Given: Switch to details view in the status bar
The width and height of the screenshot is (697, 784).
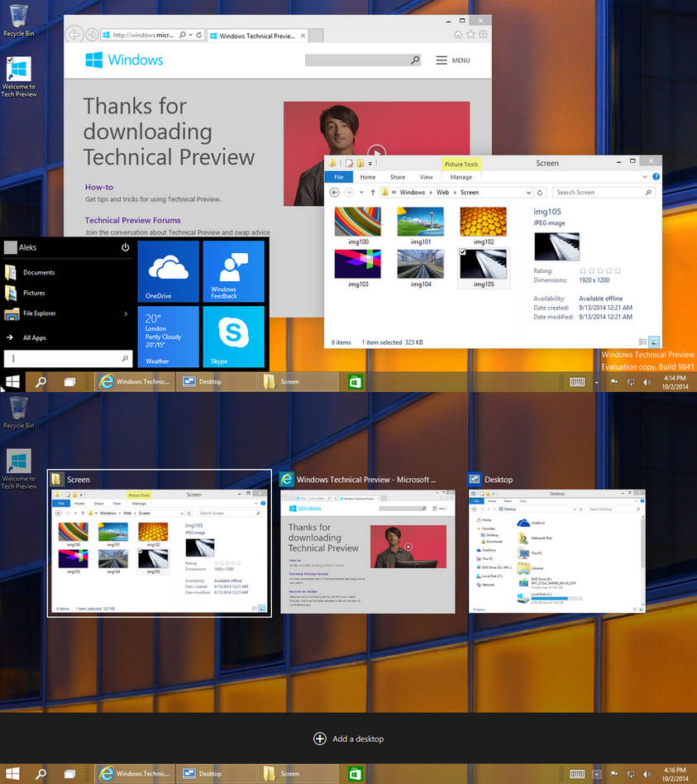Looking at the screenshot, I should (642, 341).
